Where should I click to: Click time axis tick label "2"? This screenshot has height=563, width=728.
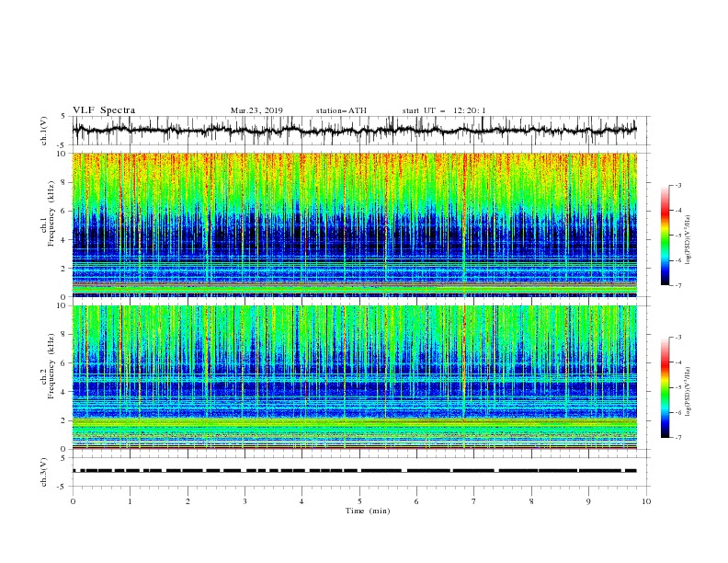point(188,501)
